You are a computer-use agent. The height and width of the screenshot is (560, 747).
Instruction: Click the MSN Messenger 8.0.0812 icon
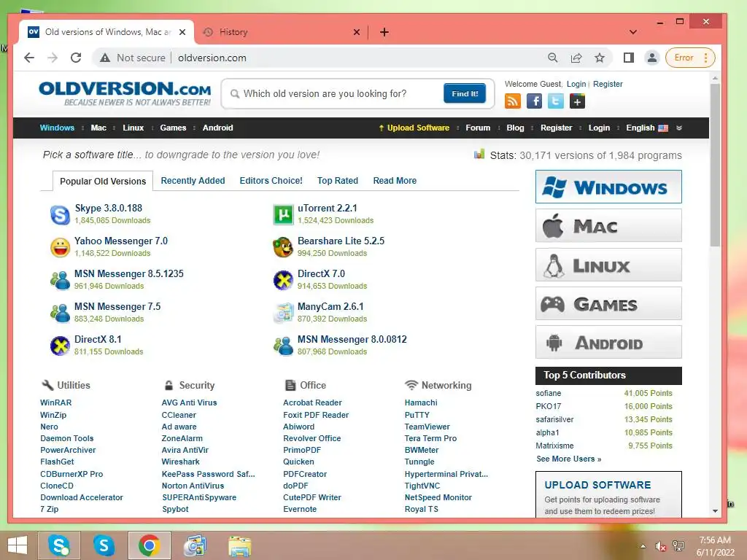[283, 346]
